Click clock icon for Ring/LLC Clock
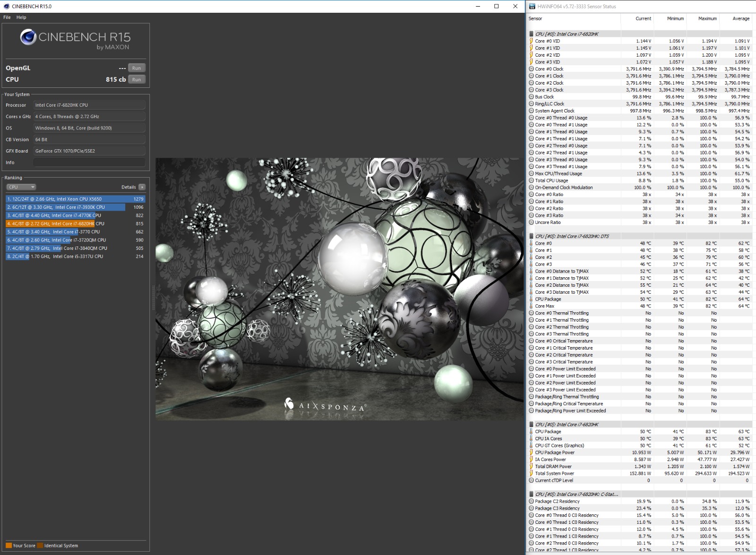This screenshot has width=756, height=555. pyautogui.click(x=531, y=104)
